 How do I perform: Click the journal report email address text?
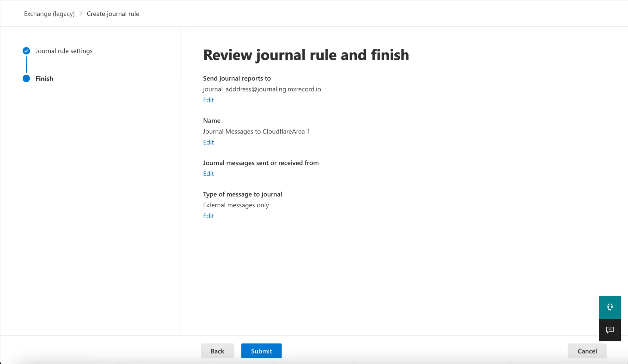click(262, 89)
